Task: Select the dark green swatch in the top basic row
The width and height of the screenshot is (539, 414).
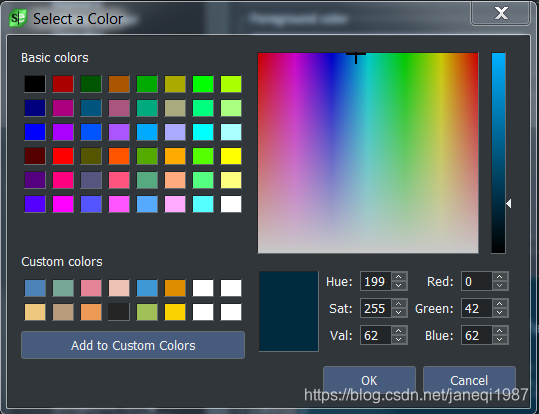Action: pos(91,84)
